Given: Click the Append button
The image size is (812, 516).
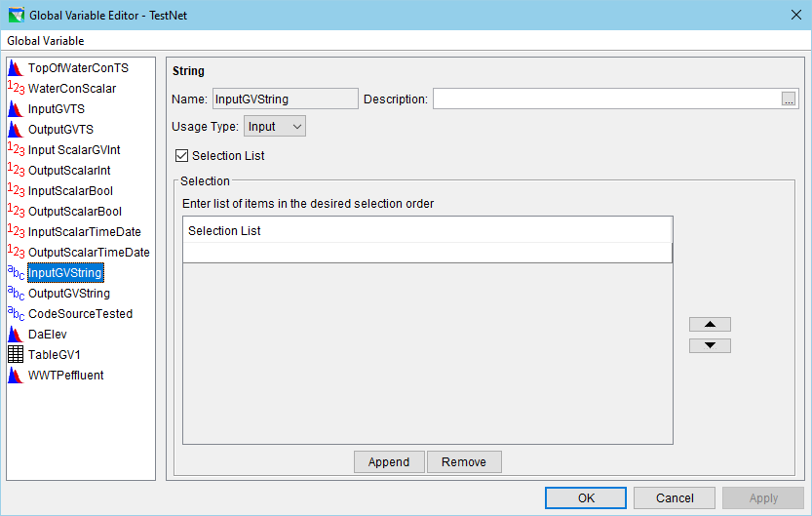Looking at the screenshot, I should point(389,461).
